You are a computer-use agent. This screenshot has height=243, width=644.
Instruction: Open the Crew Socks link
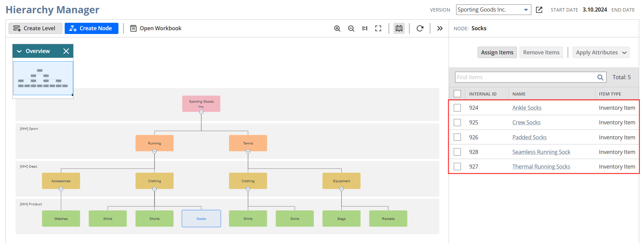(526, 122)
